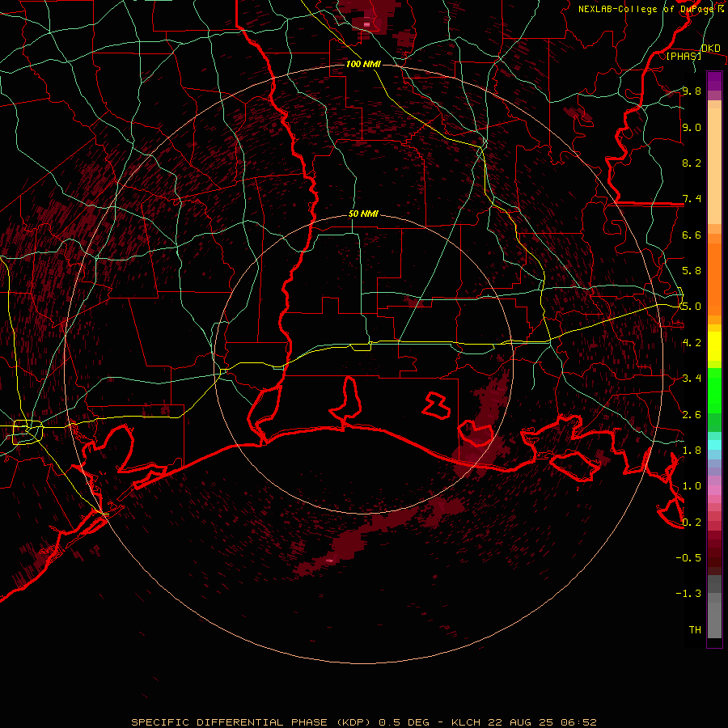
Task: Click the 0.5 DEG elevation text
Action: click(404, 722)
